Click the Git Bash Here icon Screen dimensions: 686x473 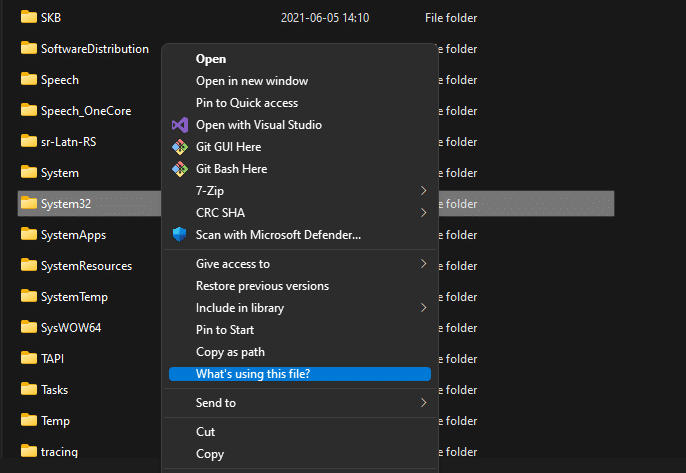coord(179,169)
